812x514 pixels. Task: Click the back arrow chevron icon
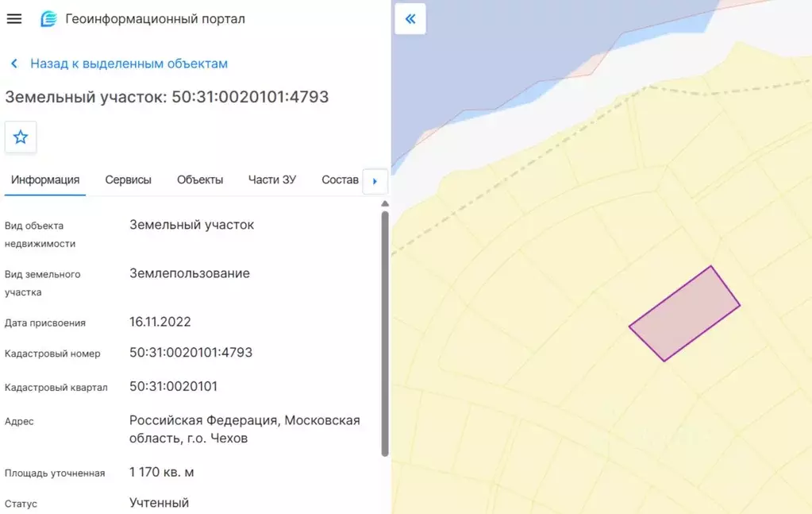click(14, 64)
